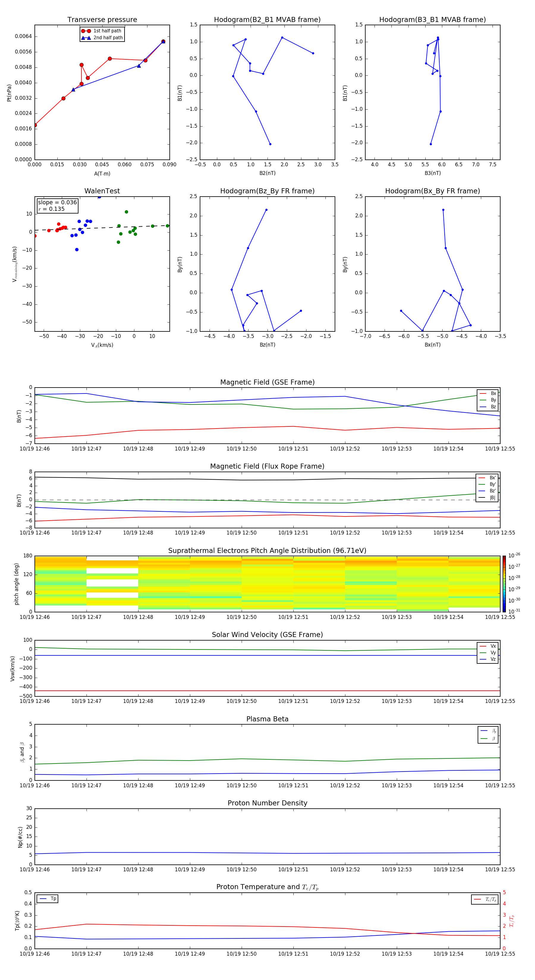Click the "B3(nT)" x-axis label

432,173
